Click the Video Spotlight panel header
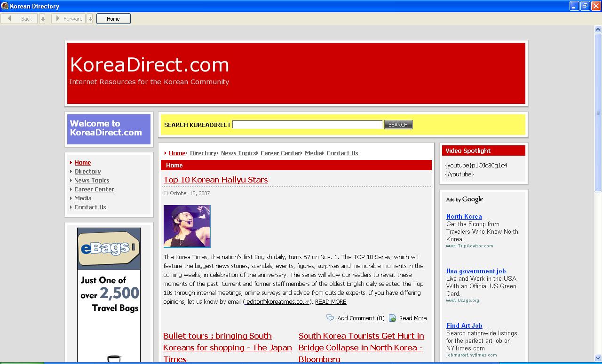Screen dimensions: 602x364 coord(483,151)
